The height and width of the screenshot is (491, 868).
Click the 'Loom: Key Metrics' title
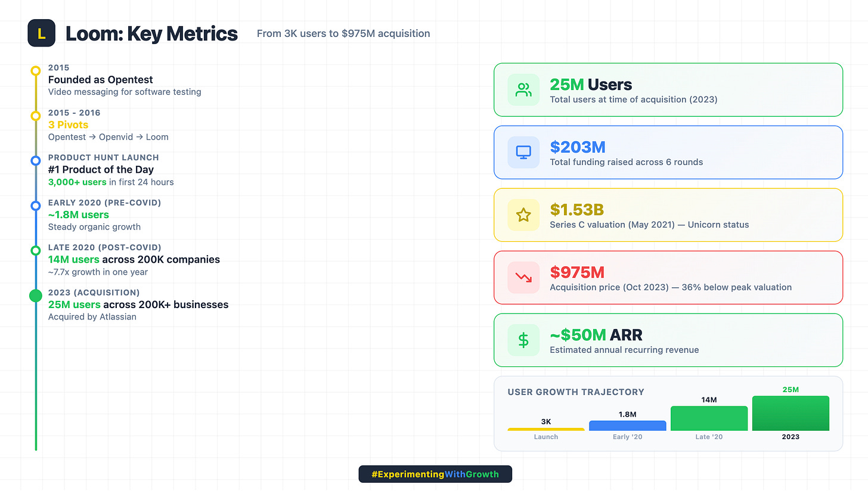151,33
